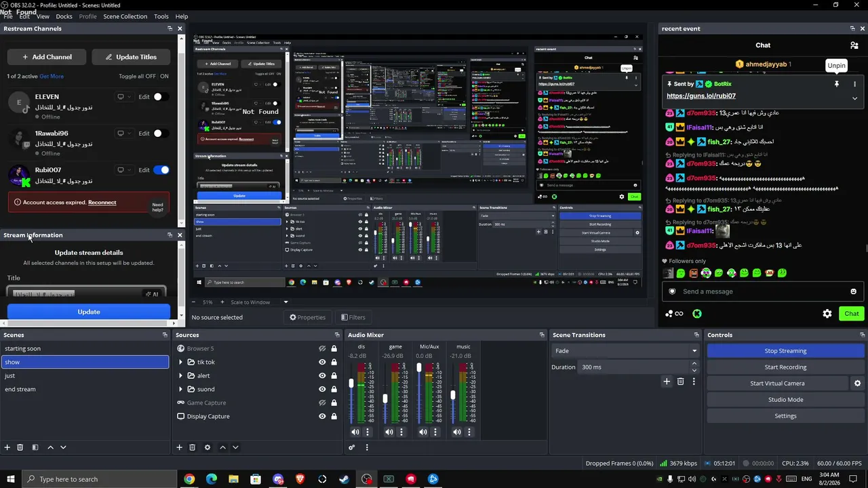
Task: Open chat settings gear icon
Action: click(827, 314)
